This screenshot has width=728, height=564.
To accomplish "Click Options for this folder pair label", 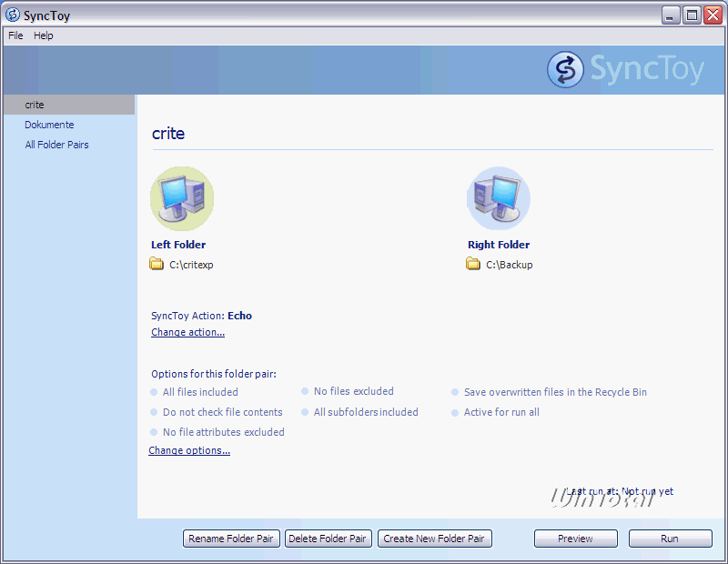I will tap(214, 374).
